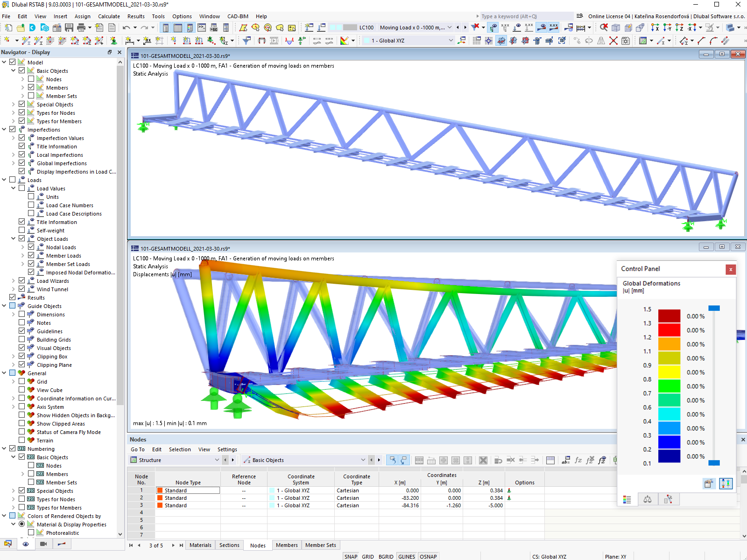Select the View in X-direction icon
This screenshot has width=747, height=560.
coord(654,28)
